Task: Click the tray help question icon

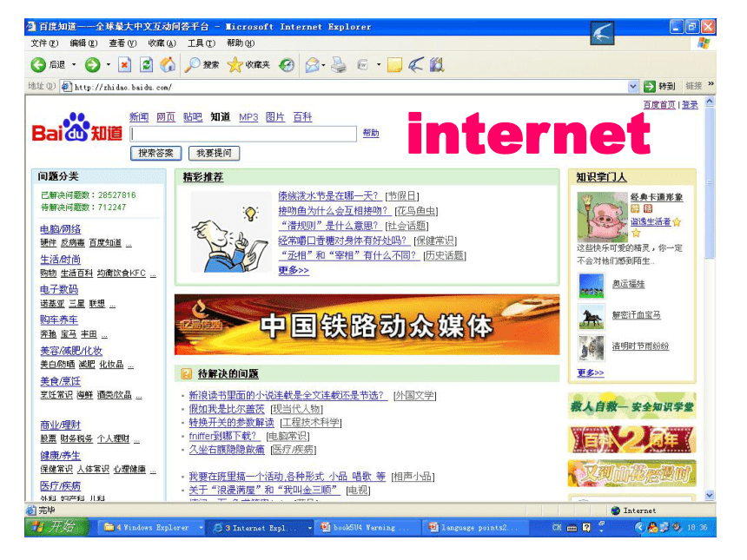Action: pyautogui.click(x=586, y=527)
